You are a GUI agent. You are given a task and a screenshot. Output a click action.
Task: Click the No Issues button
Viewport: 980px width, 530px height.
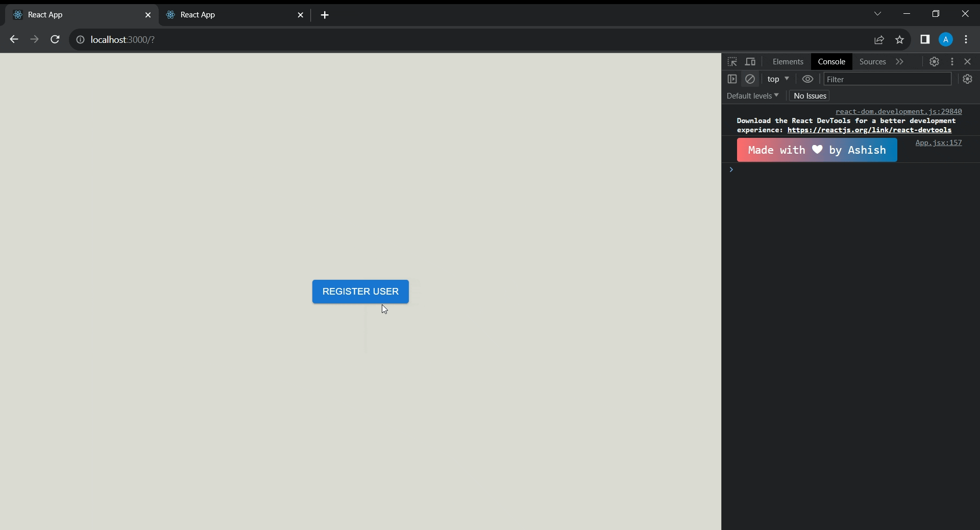click(x=810, y=96)
